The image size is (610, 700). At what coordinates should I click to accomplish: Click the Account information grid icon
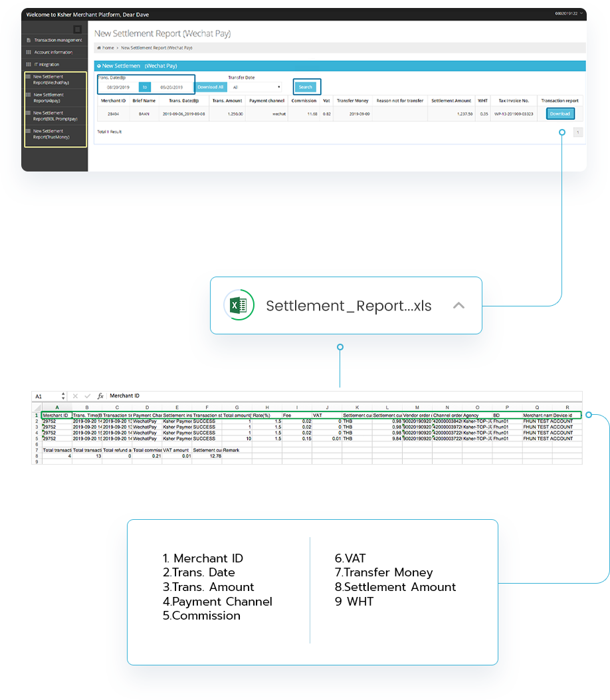[x=29, y=53]
